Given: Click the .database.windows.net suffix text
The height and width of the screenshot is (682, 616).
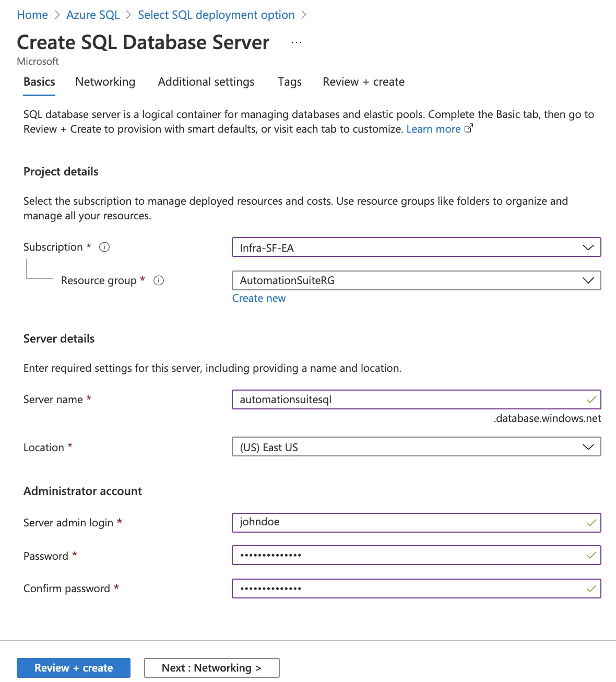Looking at the screenshot, I should pyautogui.click(x=548, y=418).
